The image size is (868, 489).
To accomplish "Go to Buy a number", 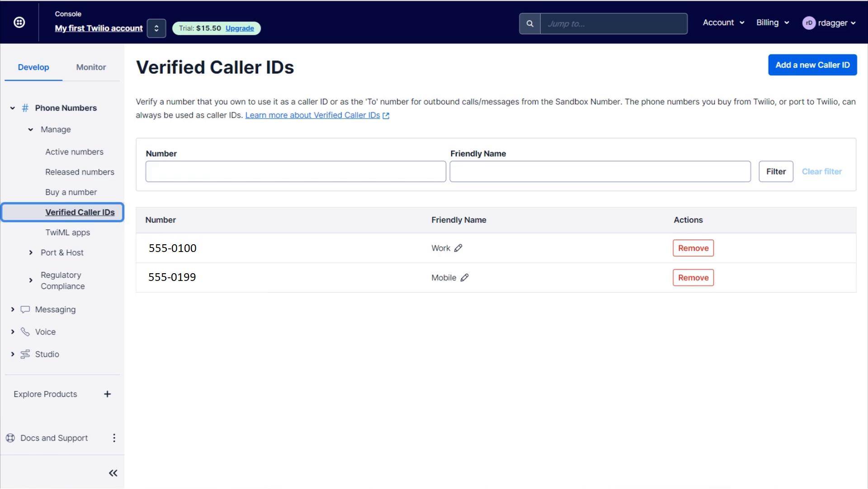I will point(71,192).
